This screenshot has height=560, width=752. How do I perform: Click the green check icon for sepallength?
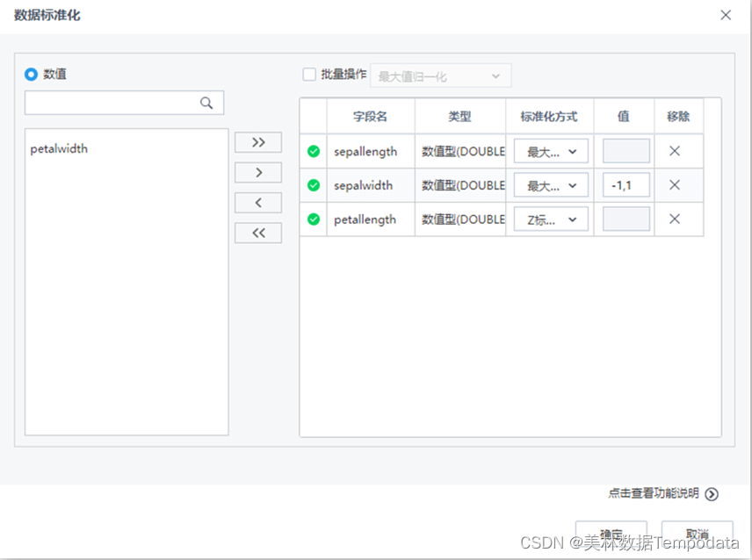[x=314, y=151]
